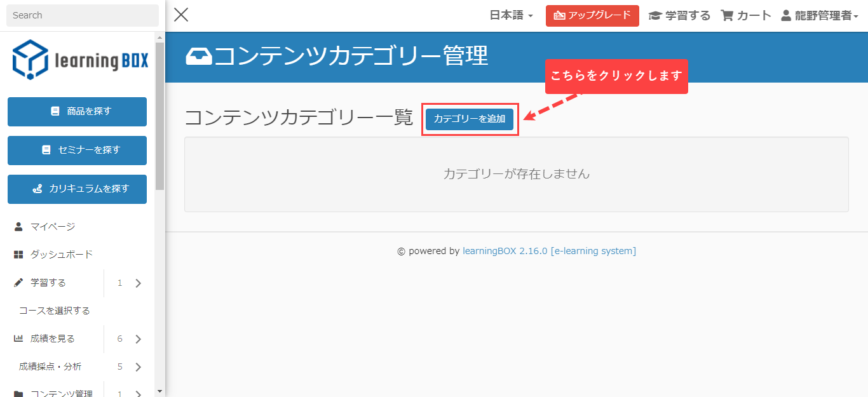Click the pencil icon beside 学習する
This screenshot has width=868, height=397.
click(x=18, y=283)
